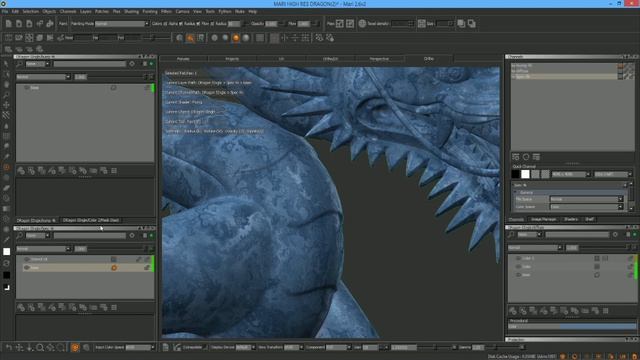640x360 pixels.
Task: Toggle visibility of the Base layer in top-left panel
Action: (x=27, y=87)
